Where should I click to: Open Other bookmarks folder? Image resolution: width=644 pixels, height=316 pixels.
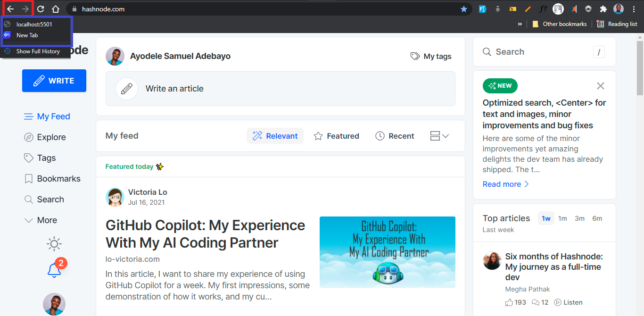click(x=559, y=24)
